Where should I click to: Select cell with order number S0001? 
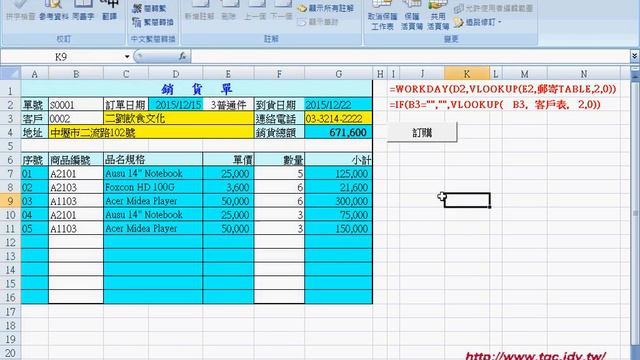pyautogui.click(x=76, y=105)
